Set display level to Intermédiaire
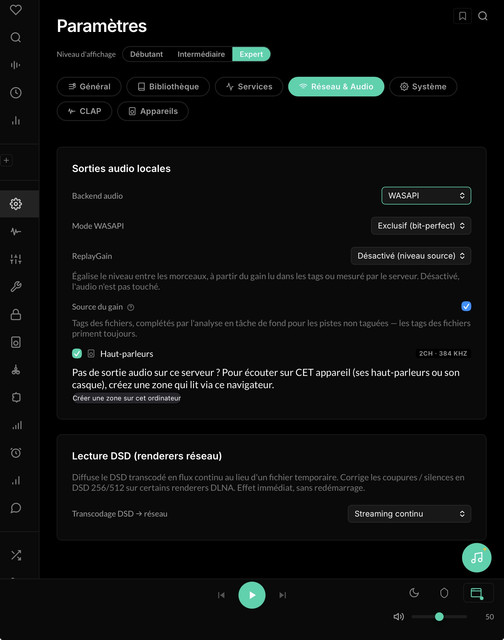Image resolution: width=504 pixels, height=640 pixels. 201,54
